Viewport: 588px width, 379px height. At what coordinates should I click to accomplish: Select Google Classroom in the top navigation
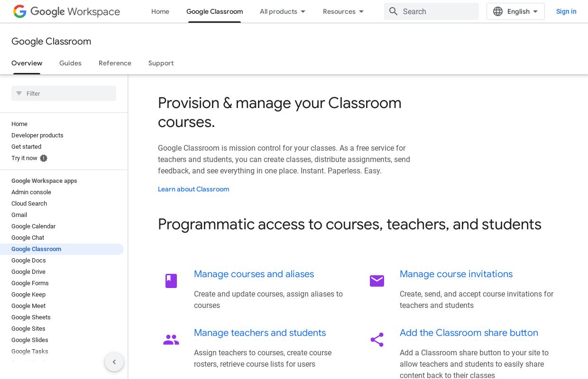(x=214, y=11)
